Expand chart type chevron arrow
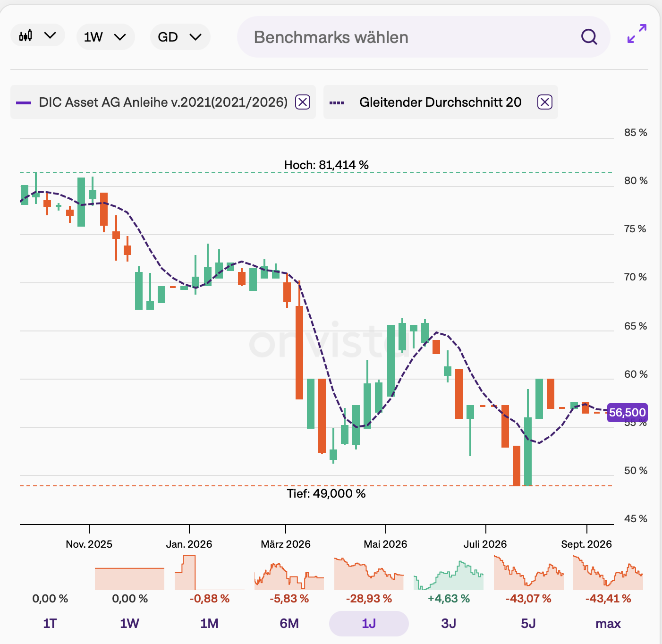The height and width of the screenshot is (644, 662). tap(50, 35)
